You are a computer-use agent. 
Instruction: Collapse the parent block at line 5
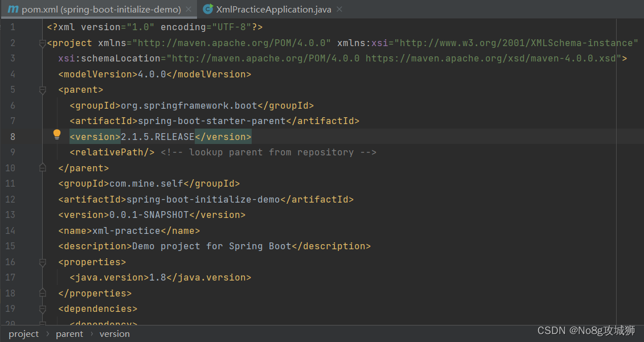pyautogui.click(x=42, y=90)
